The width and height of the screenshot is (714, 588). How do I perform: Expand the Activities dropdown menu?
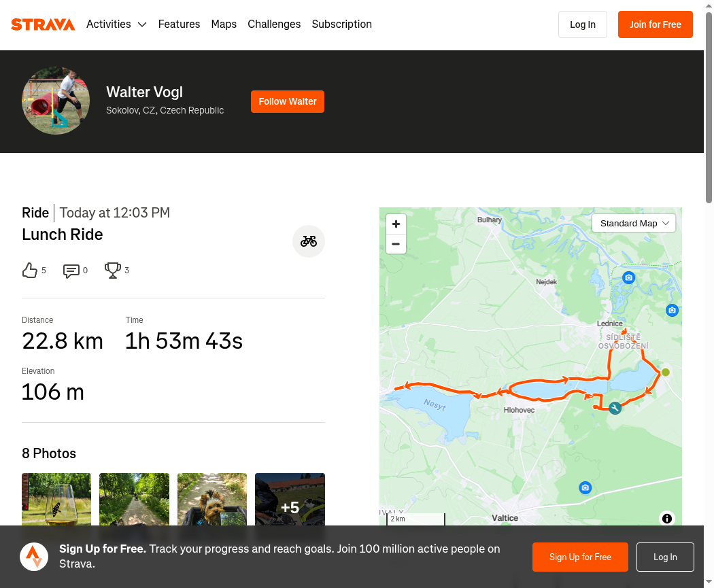click(116, 24)
